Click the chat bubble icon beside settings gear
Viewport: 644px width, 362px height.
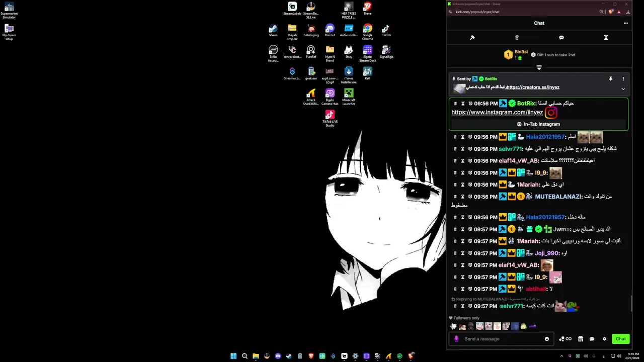592,339
